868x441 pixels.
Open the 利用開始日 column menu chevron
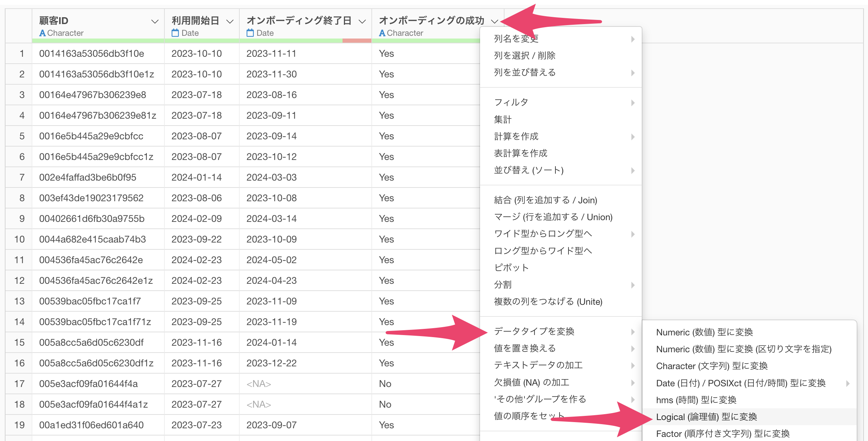pyautogui.click(x=230, y=21)
